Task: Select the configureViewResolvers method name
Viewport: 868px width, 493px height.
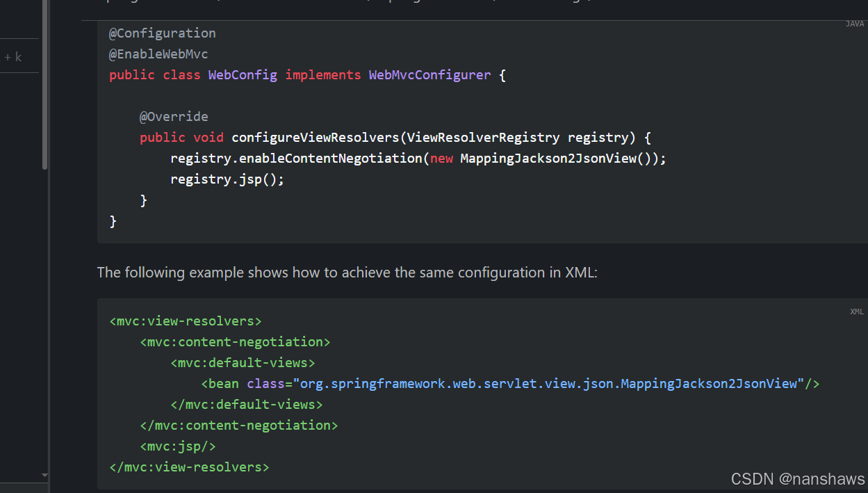Action: 316,137
